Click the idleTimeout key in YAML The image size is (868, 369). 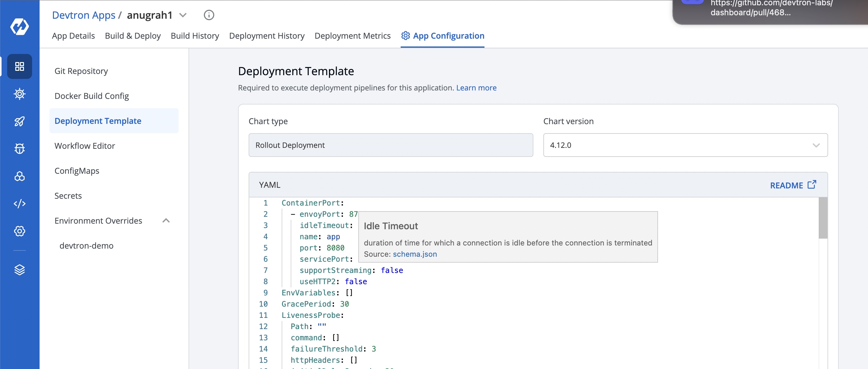324,225
